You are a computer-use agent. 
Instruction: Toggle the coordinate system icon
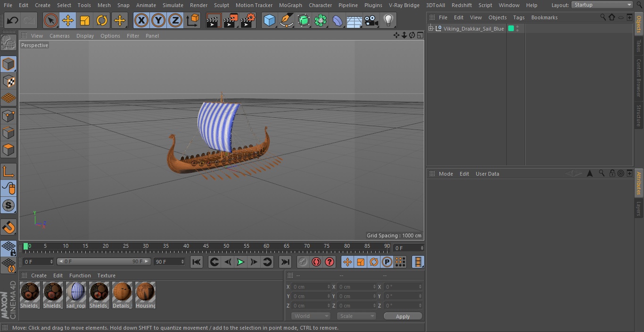pyautogui.click(x=193, y=20)
